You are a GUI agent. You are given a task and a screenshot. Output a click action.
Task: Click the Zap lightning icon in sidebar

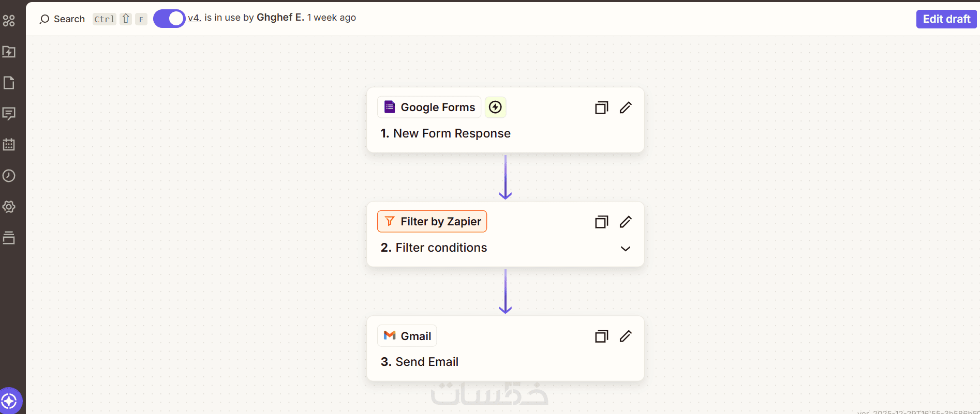9,52
